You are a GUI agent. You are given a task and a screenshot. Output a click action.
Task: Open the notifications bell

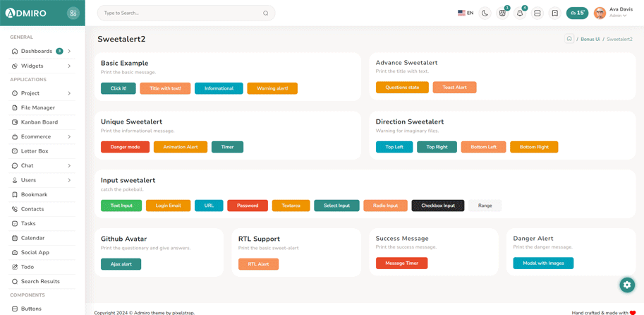tap(520, 13)
